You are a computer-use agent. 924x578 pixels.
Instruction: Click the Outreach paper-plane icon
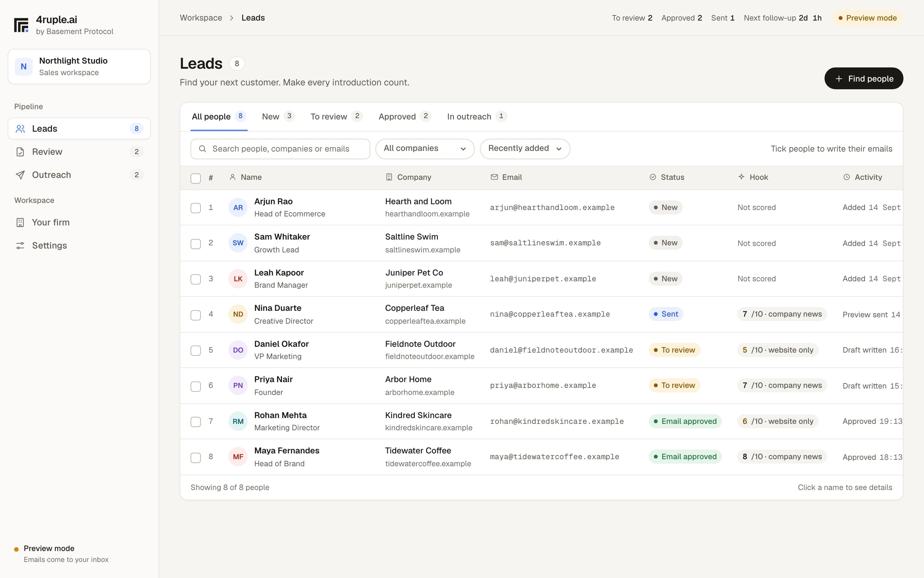coord(20,175)
